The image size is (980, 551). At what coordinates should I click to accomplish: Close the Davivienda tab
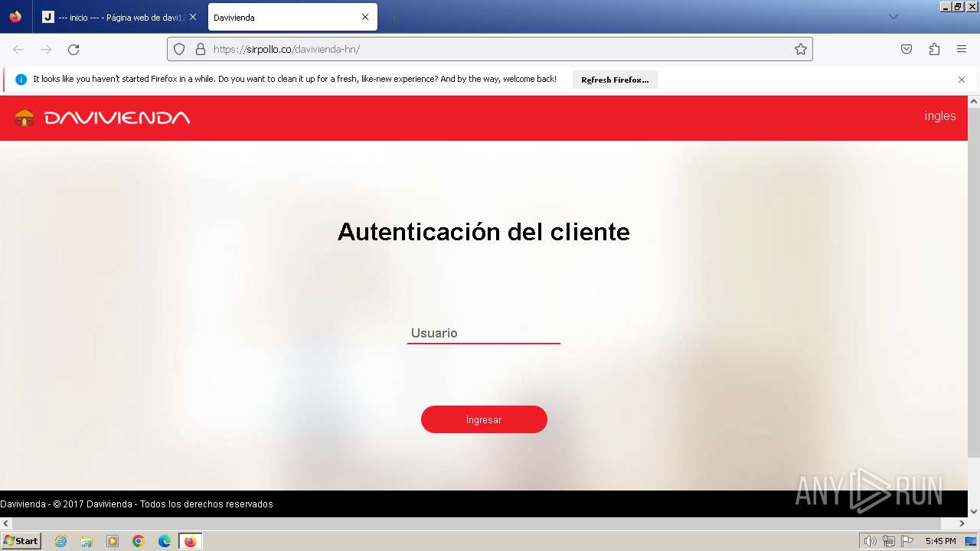tap(365, 17)
